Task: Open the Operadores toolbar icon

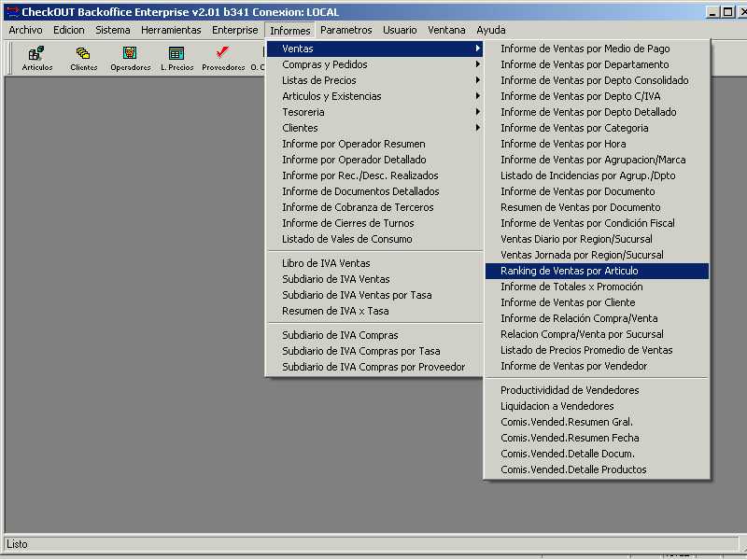Action: coord(130,58)
